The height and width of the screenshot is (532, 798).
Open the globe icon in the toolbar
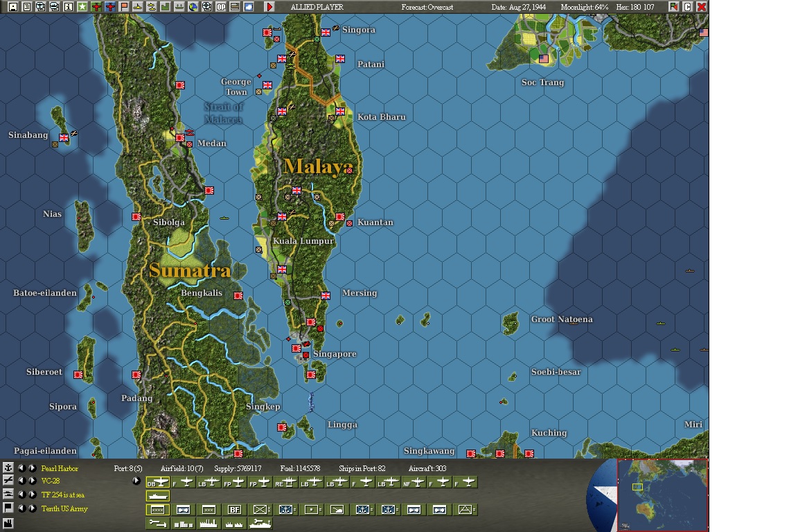193,7
